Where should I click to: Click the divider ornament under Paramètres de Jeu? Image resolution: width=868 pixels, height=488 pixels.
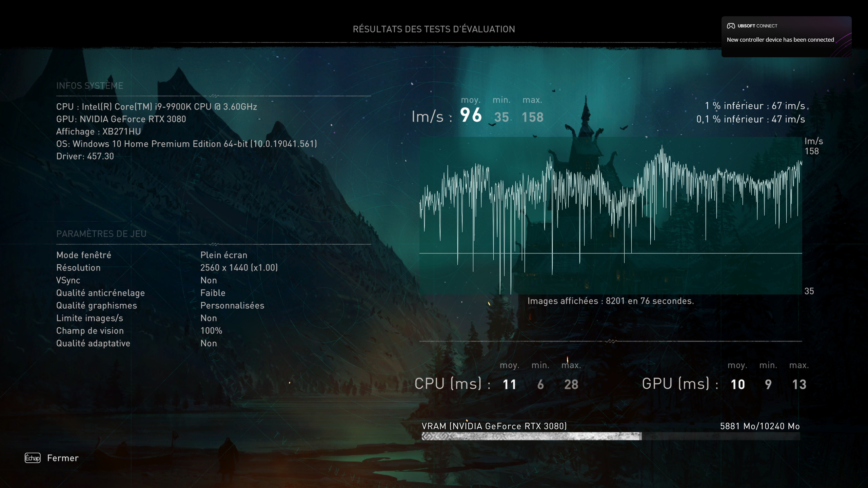(x=214, y=244)
